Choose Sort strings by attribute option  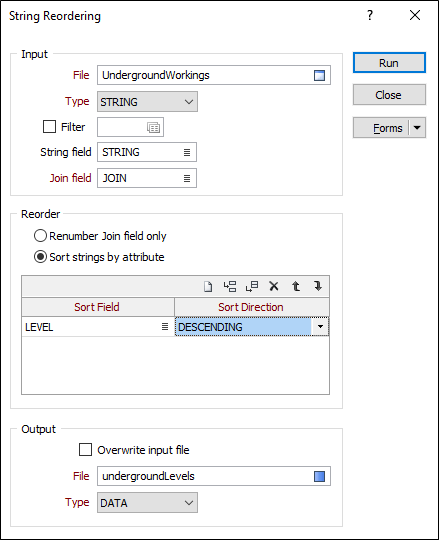(x=40, y=257)
